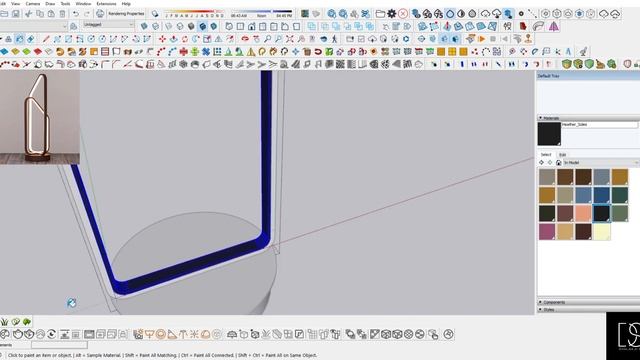Select the Rotate tool
The image size is (640, 360).
click(x=185, y=39)
